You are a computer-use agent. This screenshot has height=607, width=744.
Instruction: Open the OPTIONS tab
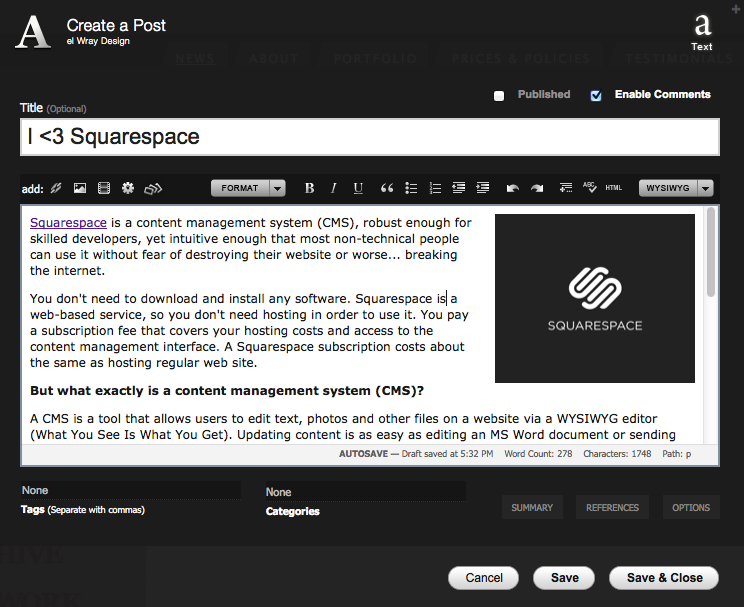coord(691,507)
